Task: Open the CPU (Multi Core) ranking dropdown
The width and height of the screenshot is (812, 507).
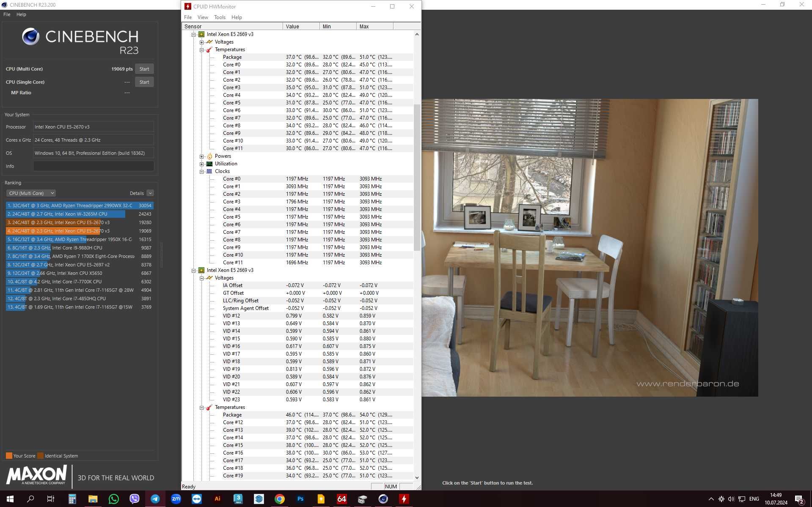Action: pos(31,193)
